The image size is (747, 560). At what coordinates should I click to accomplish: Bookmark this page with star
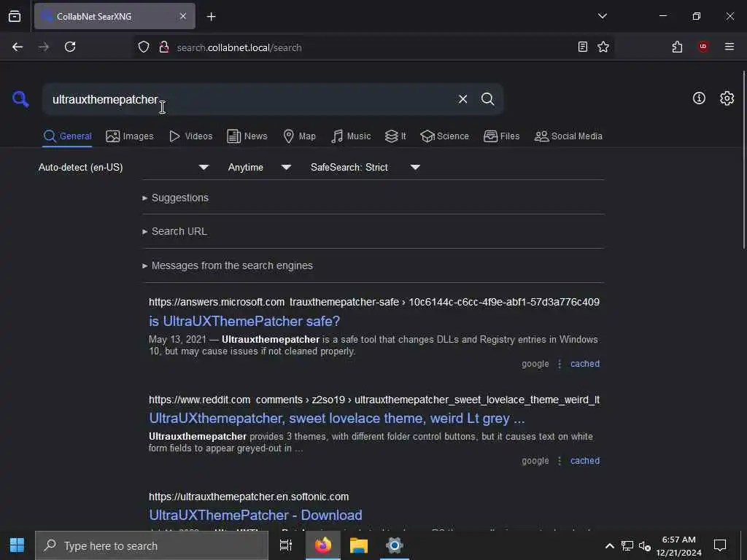click(603, 47)
